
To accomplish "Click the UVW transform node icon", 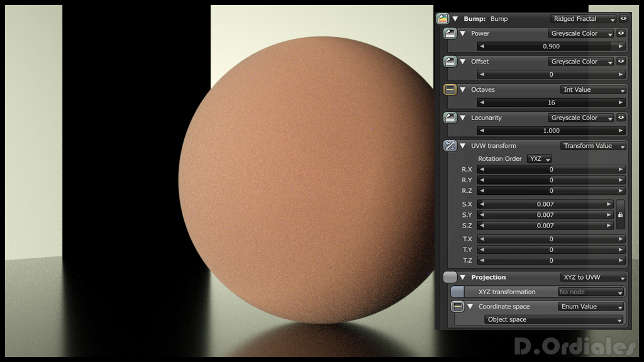I will point(450,146).
